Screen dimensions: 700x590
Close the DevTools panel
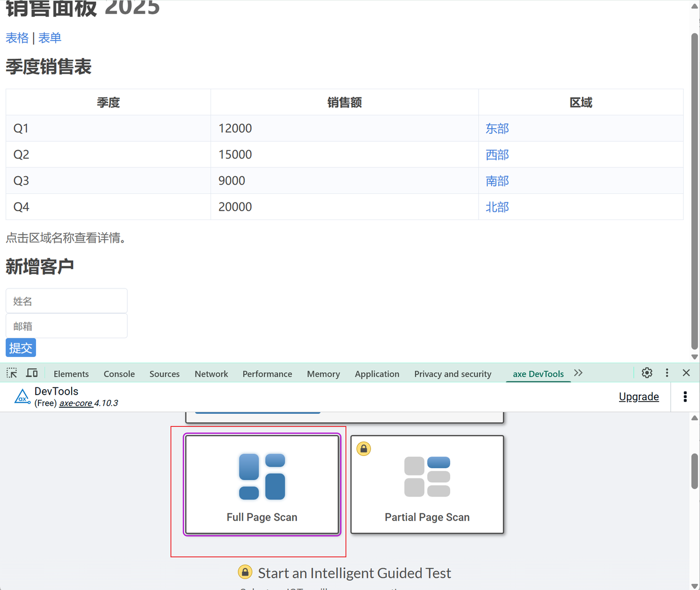click(x=686, y=373)
